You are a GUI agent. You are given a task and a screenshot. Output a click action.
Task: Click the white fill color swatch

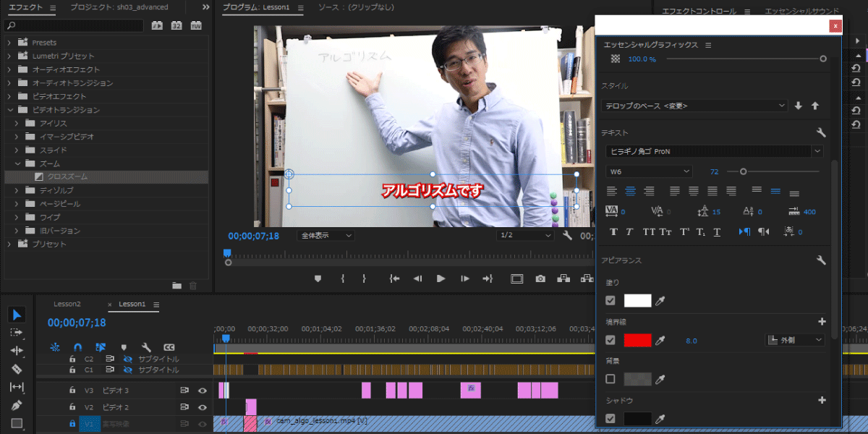(637, 301)
